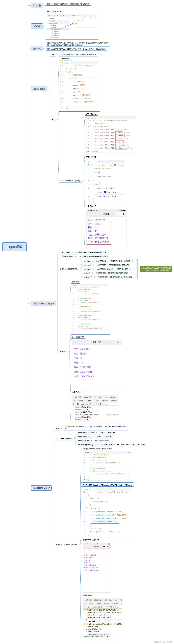Open the Source Control icon in the top editor sidebar

click(x=55, y=15)
